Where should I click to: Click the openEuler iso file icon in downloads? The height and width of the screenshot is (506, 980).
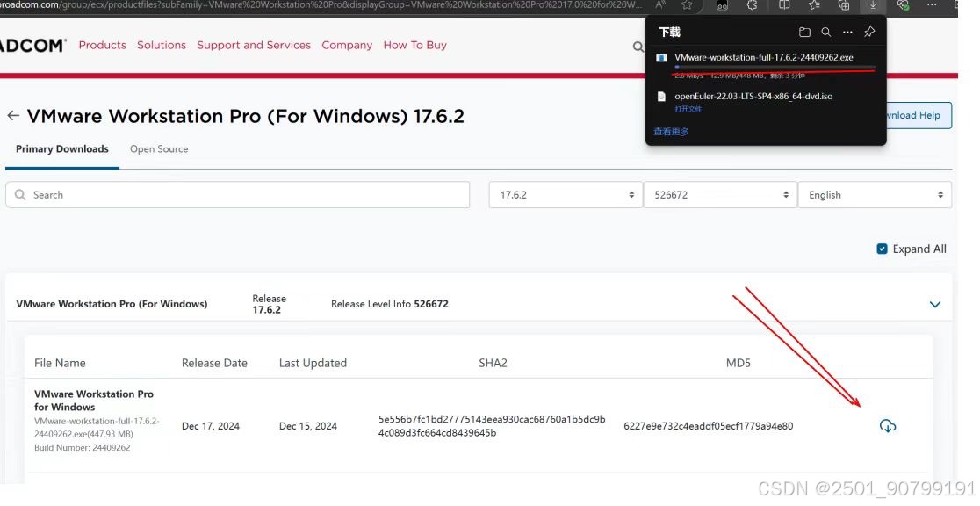[661, 97]
